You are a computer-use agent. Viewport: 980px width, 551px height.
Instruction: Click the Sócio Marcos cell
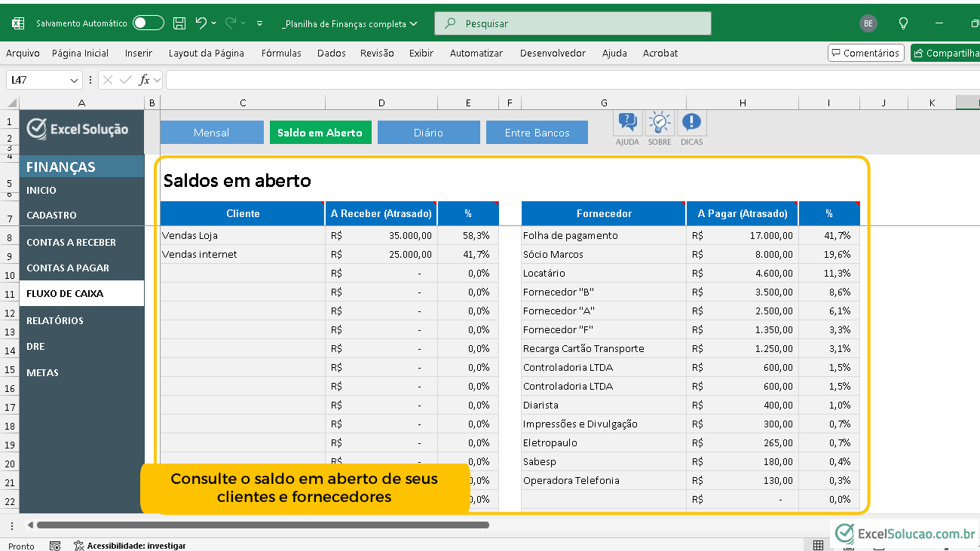604,254
